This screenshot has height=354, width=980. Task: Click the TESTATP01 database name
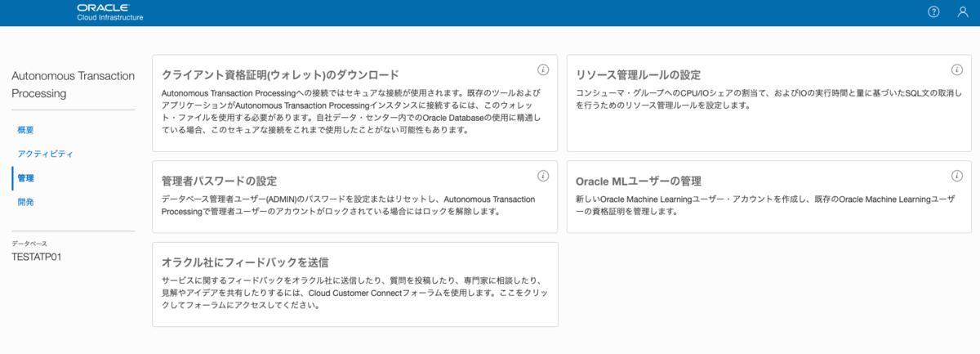coord(37,257)
